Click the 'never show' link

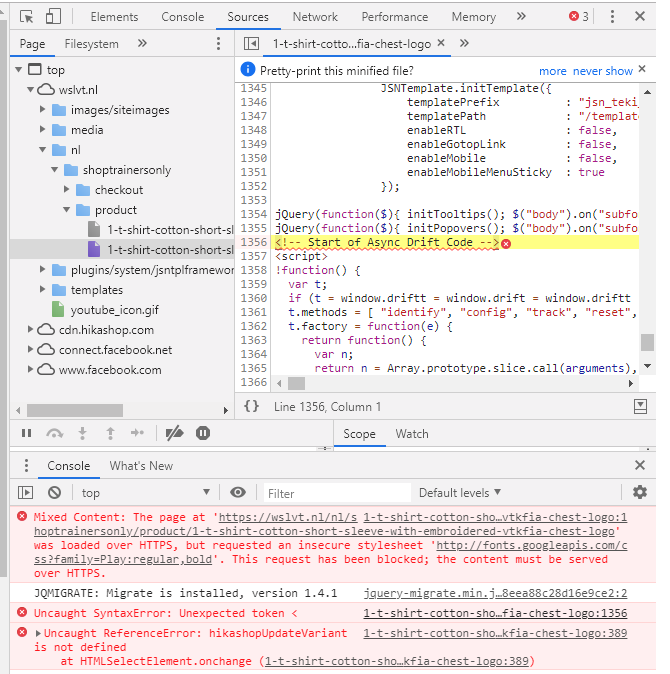point(603,71)
